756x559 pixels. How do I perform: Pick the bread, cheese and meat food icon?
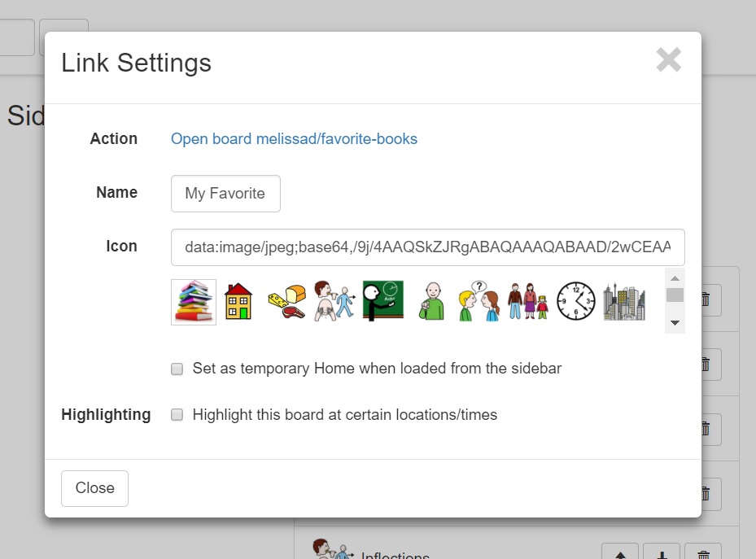(287, 302)
